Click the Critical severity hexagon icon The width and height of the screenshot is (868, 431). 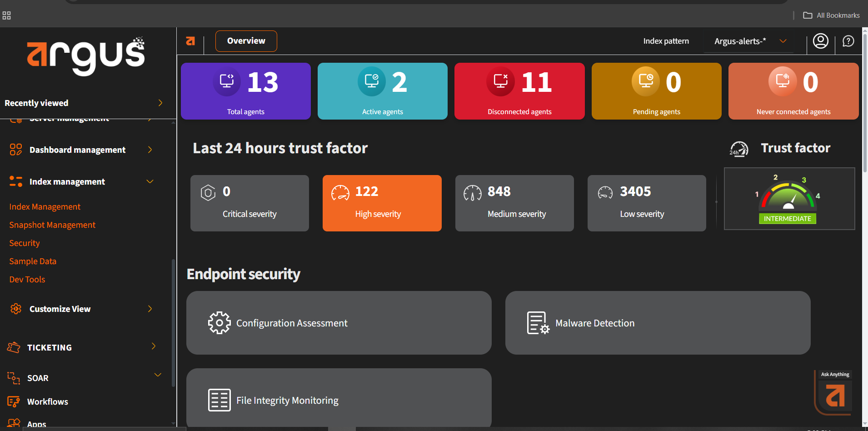[x=208, y=193]
